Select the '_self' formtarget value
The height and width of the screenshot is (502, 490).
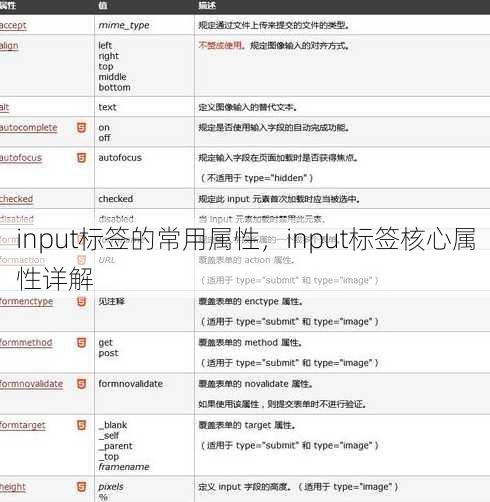coord(109,435)
